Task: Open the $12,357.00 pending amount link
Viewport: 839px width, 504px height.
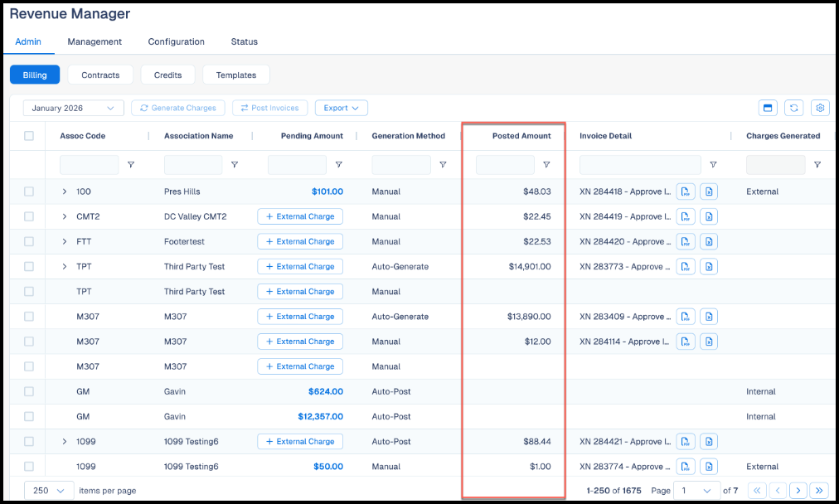Action: (321, 416)
